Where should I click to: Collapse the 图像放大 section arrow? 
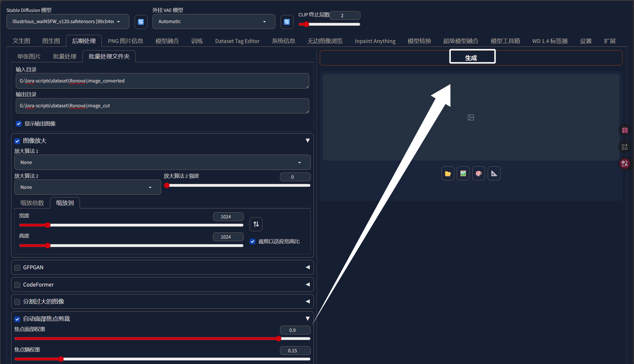(307, 141)
